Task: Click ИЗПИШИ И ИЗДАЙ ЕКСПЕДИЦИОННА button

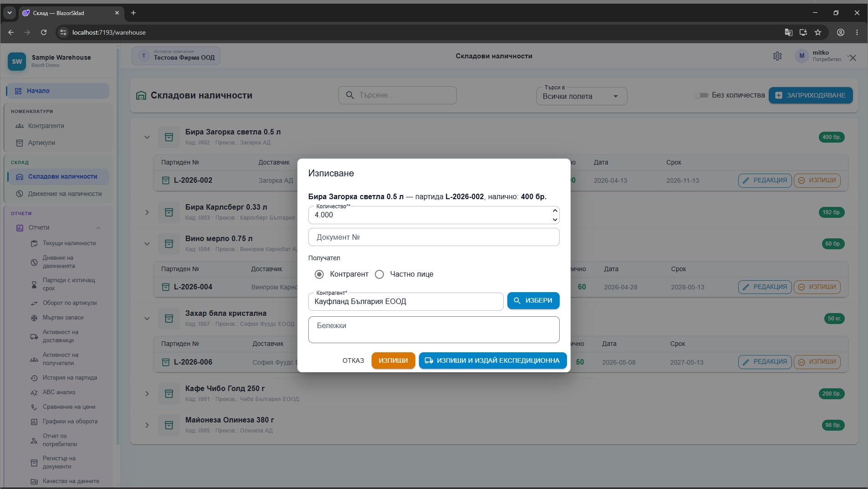Action: (493, 360)
